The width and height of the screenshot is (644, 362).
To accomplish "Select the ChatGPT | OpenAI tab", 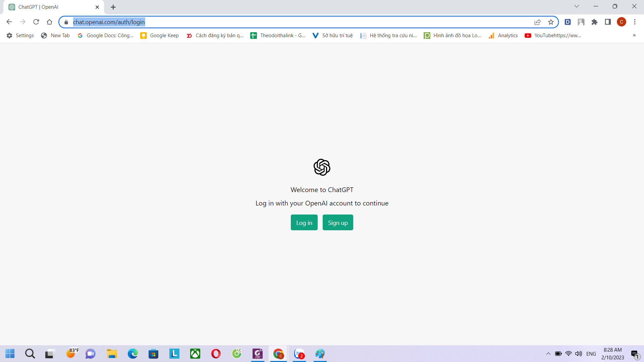I will 54,7.
